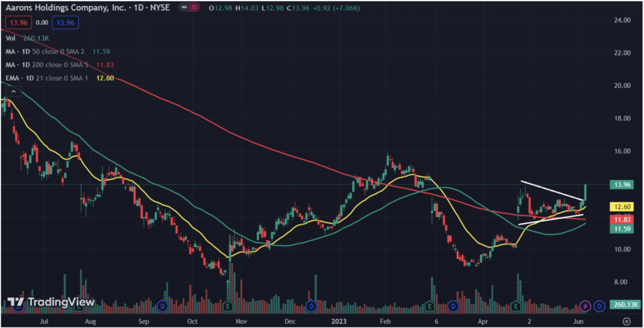Image resolution: width=644 pixels, height=328 pixels.
Task: Click the yellow 12.60 EMA legend value
Action: 105,77
